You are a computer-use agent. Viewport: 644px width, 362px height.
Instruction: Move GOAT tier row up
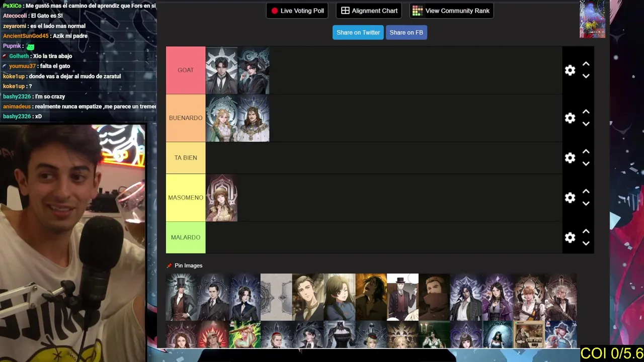tap(586, 64)
